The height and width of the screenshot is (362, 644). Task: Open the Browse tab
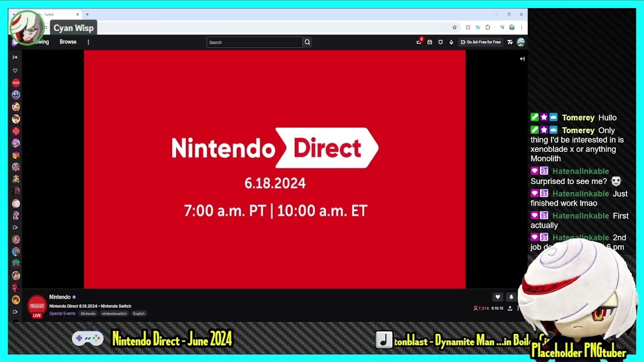pyautogui.click(x=68, y=42)
